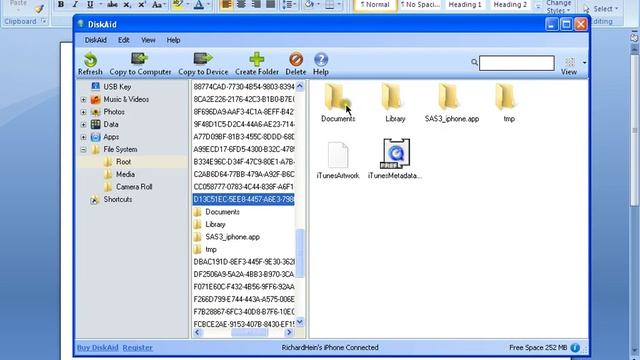
Task: Select the CC058777 folder row
Action: pos(243,187)
